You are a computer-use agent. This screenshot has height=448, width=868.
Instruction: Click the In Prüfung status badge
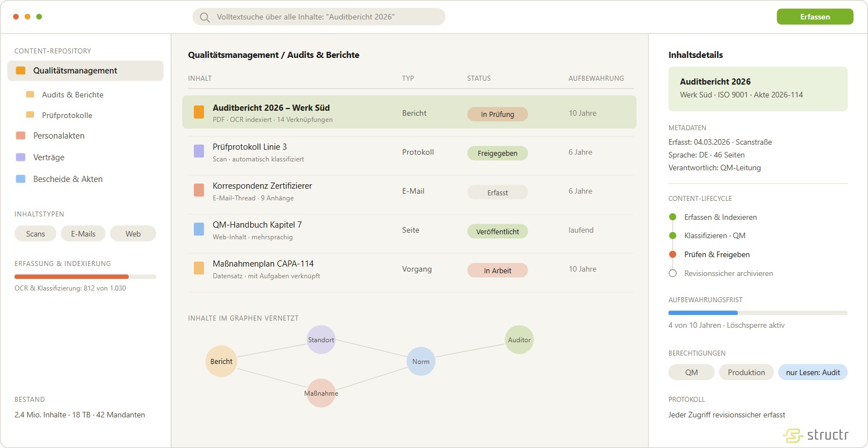498,114
